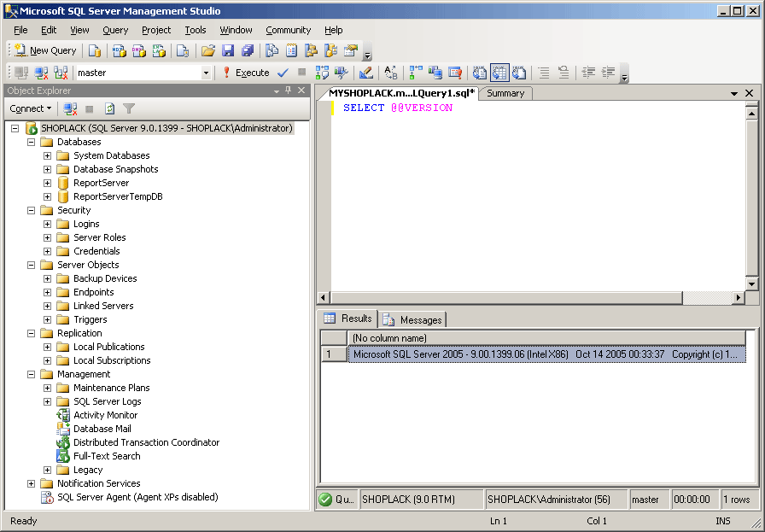The width and height of the screenshot is (765, 532).
Task: Display the estimated execution plan
Action: (x=322, y=73)
